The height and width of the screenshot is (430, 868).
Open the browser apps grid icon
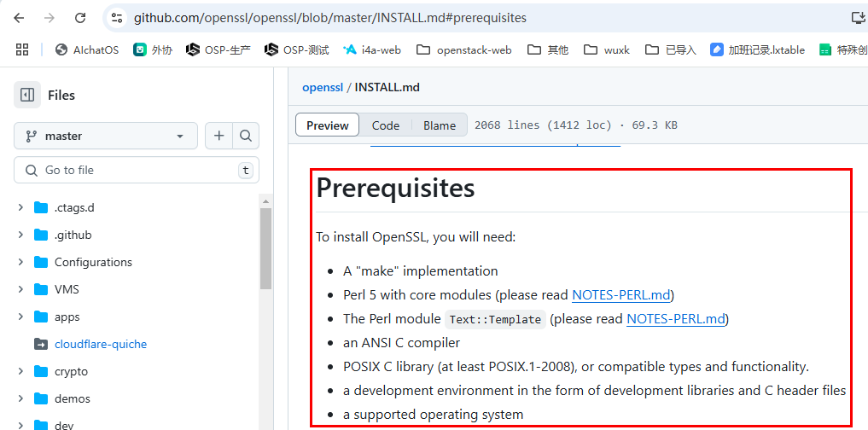pyautogui.click(x=22, y=49)
